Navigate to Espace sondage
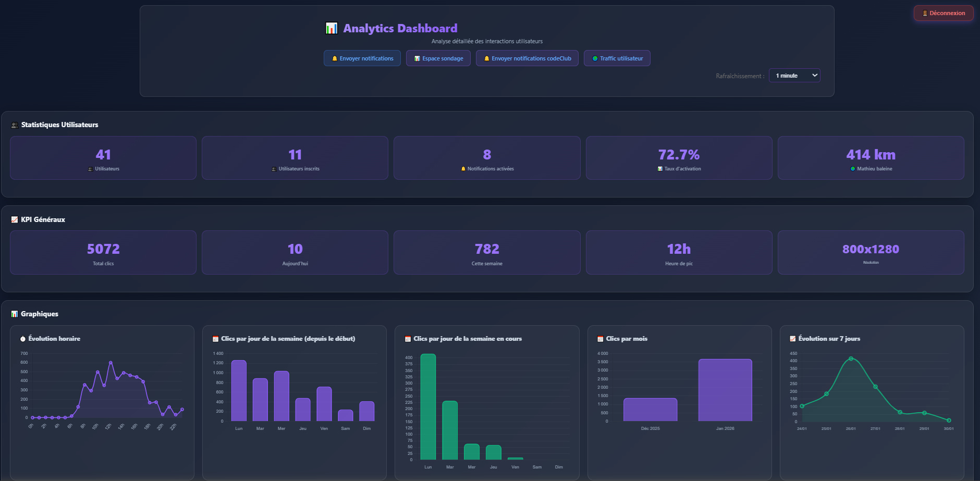Screen dimensions: 980x481 (438, 58)
